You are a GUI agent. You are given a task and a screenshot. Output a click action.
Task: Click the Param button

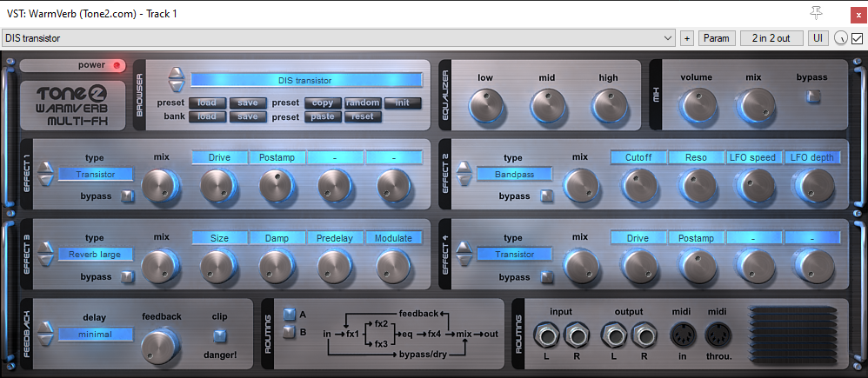tap(717, 38)
